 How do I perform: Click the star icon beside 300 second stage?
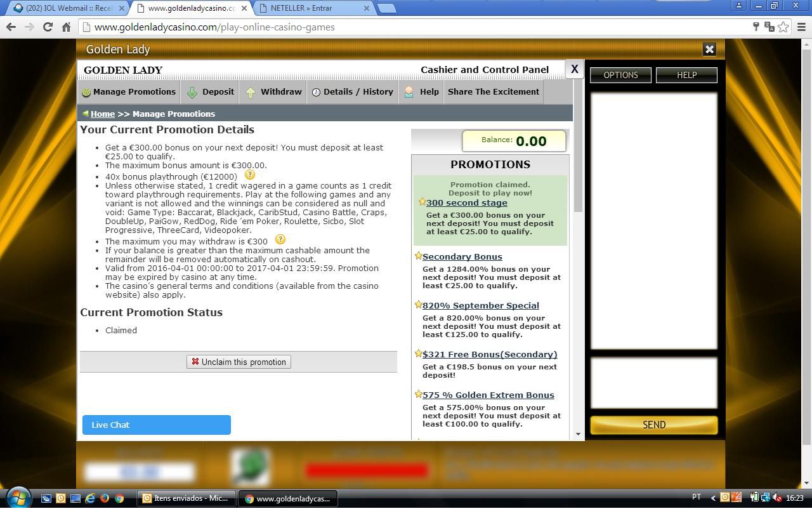click(422, 202)
